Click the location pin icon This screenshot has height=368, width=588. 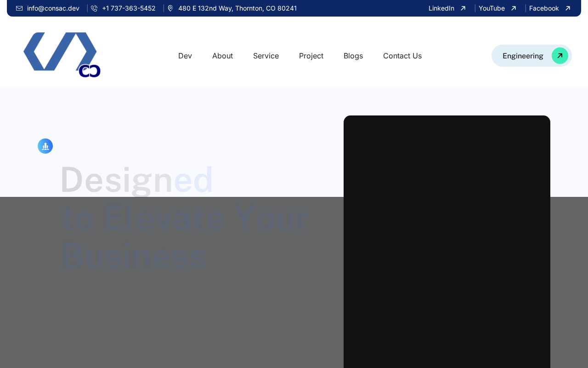[170, 8]
